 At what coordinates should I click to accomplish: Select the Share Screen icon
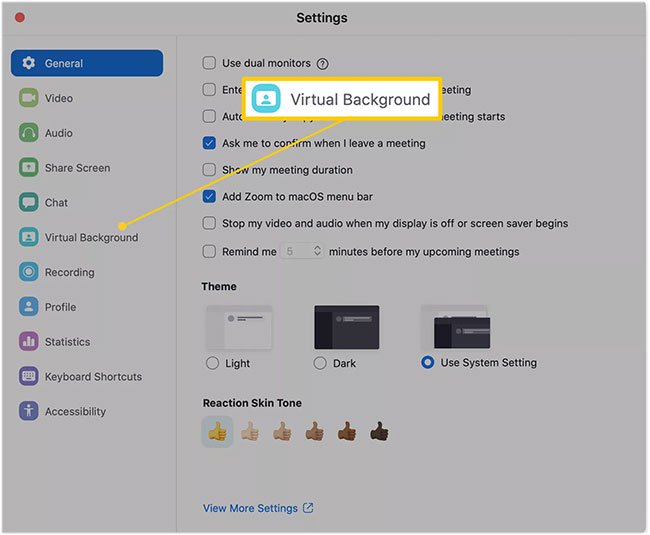pyautogui.click(x=28, y=168)
